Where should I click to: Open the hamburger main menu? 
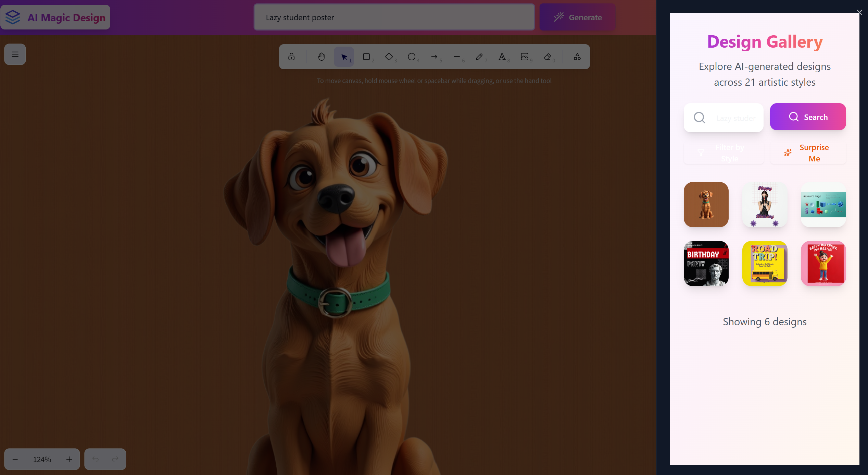[x=15, y=54]
